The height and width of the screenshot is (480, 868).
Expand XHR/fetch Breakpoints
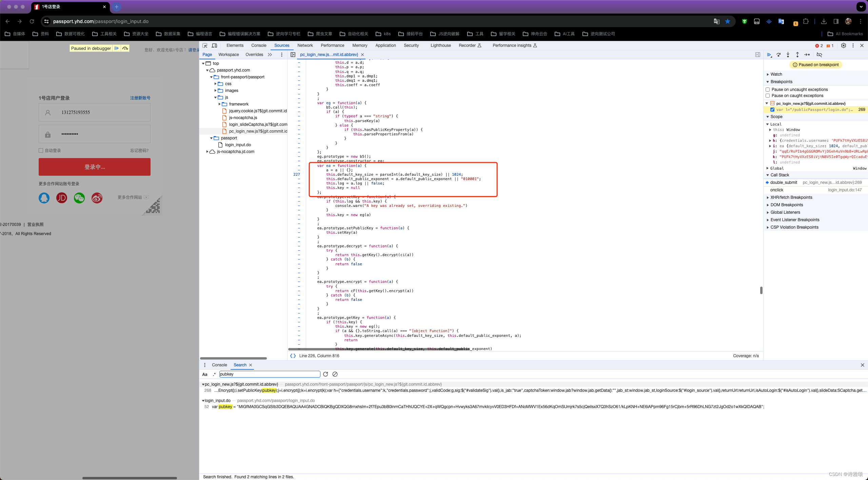(768, 197)
